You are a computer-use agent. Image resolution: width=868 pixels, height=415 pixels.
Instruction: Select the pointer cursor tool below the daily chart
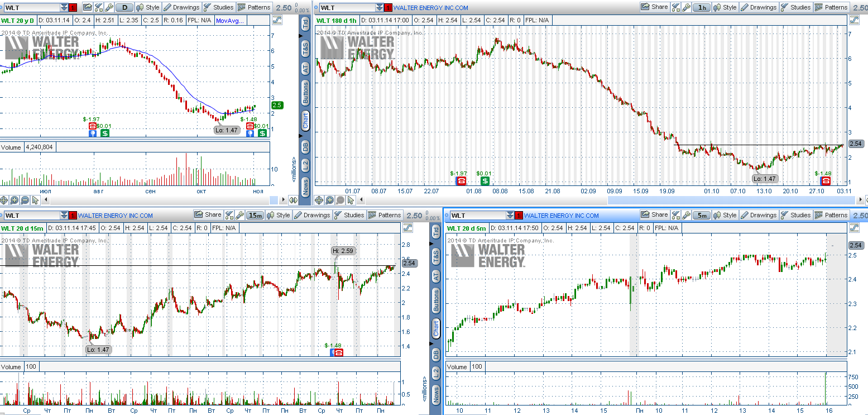pos(35,200)
